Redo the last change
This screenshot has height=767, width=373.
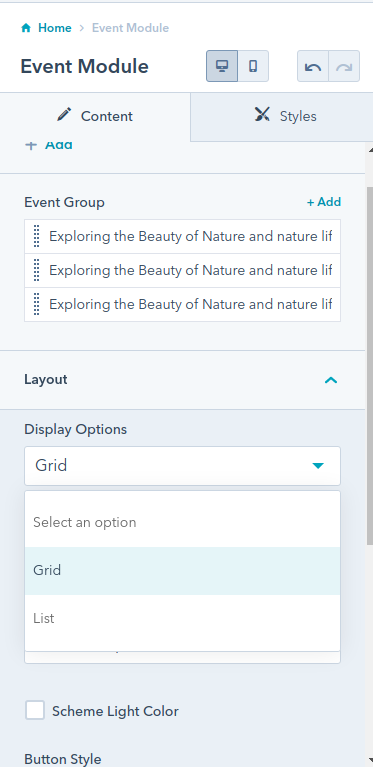click(344, 66)
